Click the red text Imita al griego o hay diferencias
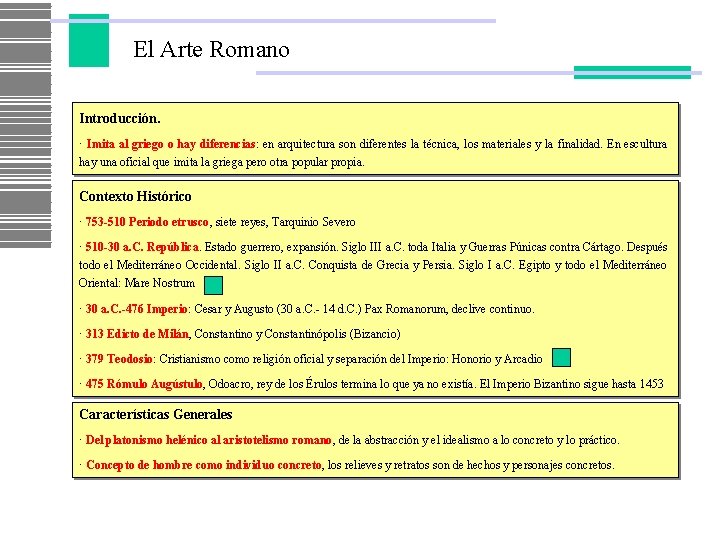Image resolution: width=720 pixels, height=540 pixels. pyautogui.click(x=171, y=144)
